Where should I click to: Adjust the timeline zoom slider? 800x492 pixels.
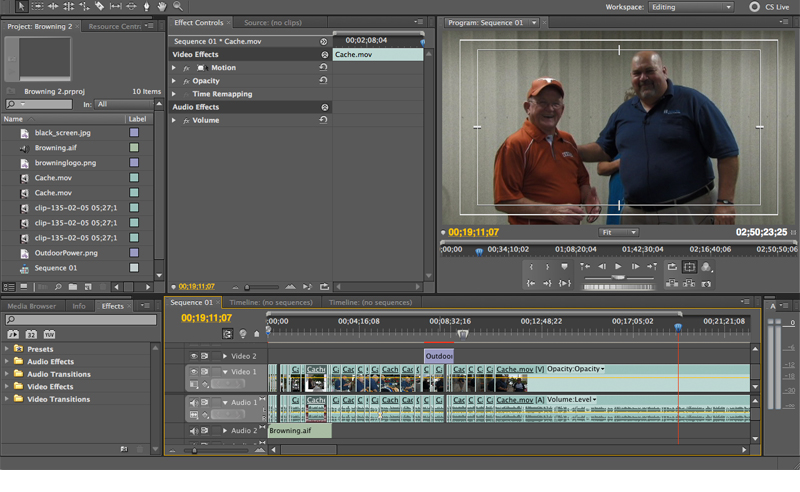tap(194, 451)
